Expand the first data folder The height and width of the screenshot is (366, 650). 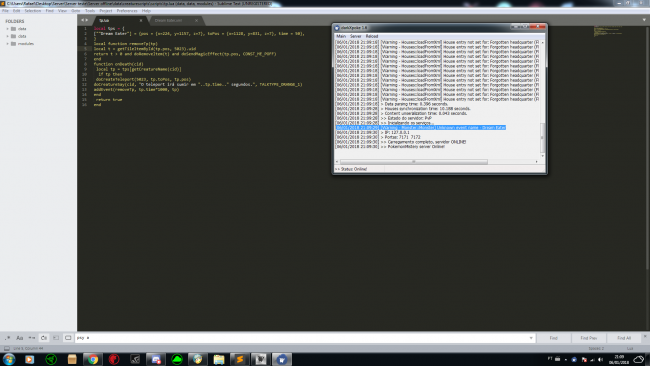point(7,29)
